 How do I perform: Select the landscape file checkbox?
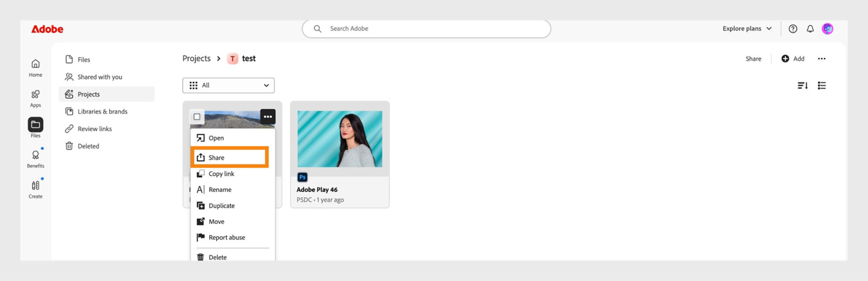[x=197, y=116]
